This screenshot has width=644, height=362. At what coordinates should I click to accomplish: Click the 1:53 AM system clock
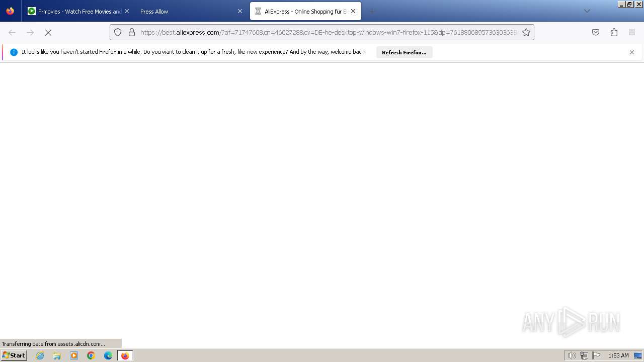(618, 355)
